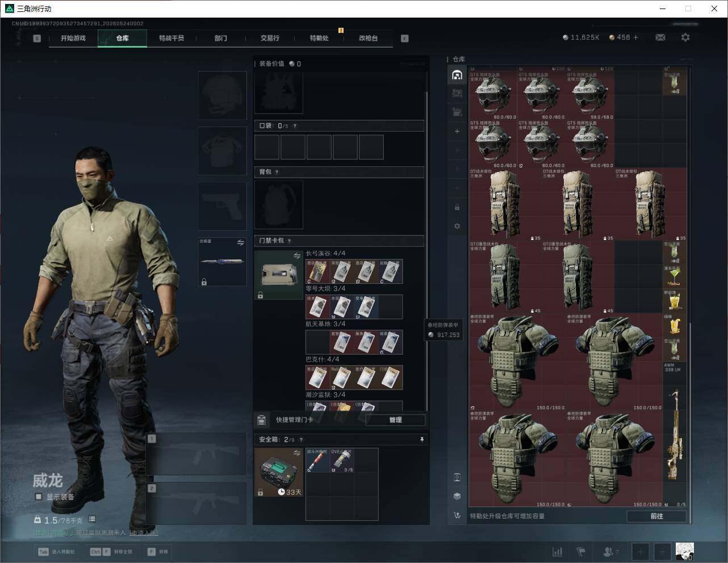This screenshot has height=563, width=728.
Task: Switch to the 特勤处 tab
Action: click(319, 38)
